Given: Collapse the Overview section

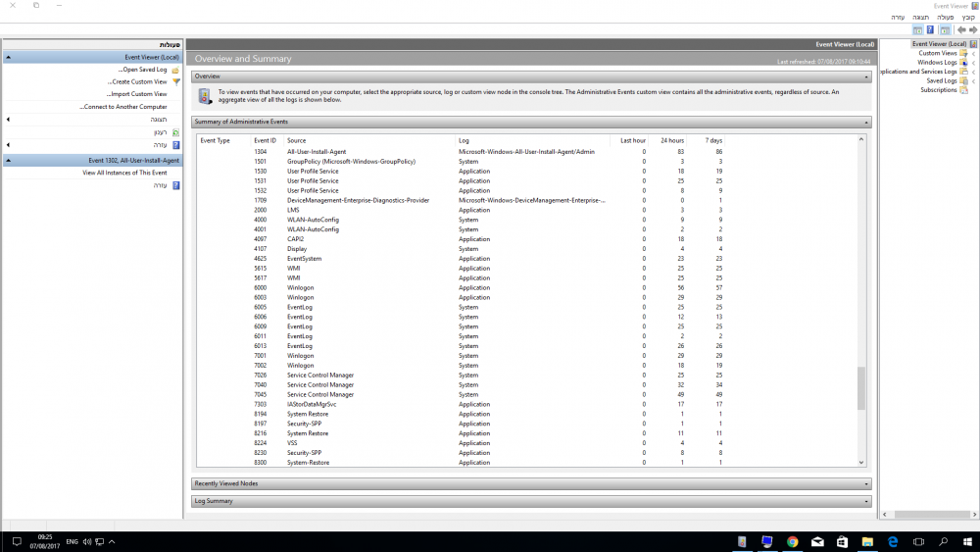Looking at the screenshot, I should (866, 76).
